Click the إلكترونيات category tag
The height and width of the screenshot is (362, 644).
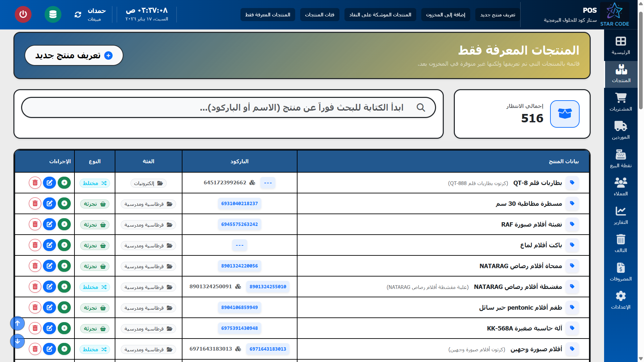click(x=148, y=183)
